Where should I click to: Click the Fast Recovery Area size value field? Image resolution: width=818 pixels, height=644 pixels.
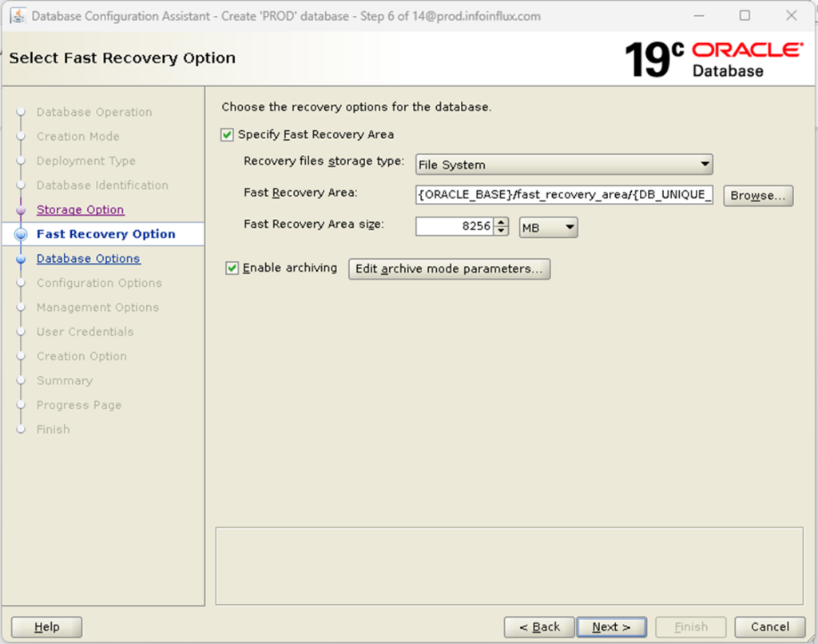coord(455,226)
